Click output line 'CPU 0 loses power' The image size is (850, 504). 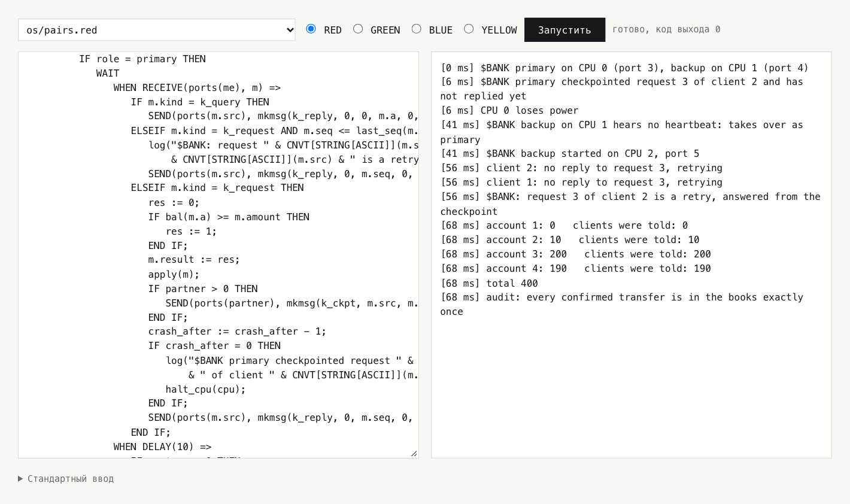509,111
